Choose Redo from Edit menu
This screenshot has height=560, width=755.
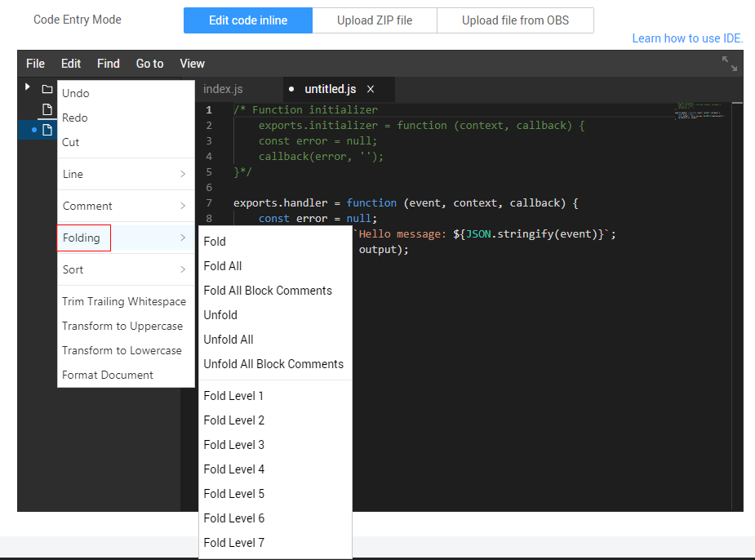[126, 118]
